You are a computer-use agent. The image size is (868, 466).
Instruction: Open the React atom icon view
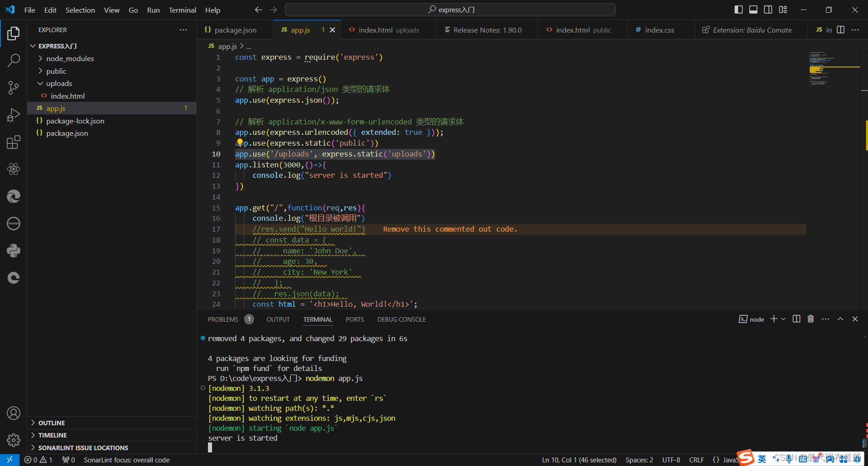point(14,169)
